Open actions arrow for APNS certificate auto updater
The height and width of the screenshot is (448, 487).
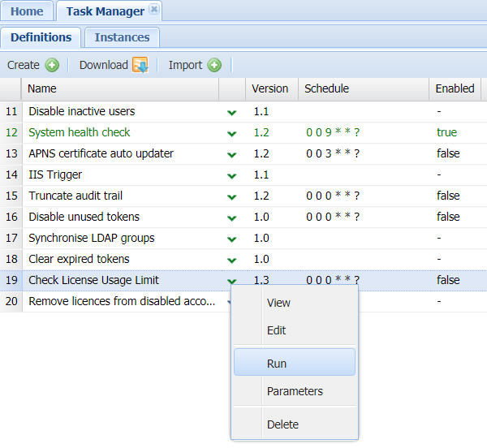click(x=232, y=154)
